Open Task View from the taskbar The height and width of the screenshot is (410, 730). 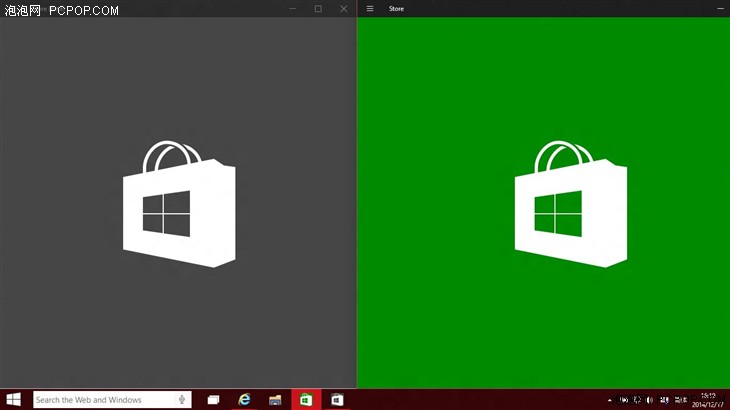click(213, 399)
